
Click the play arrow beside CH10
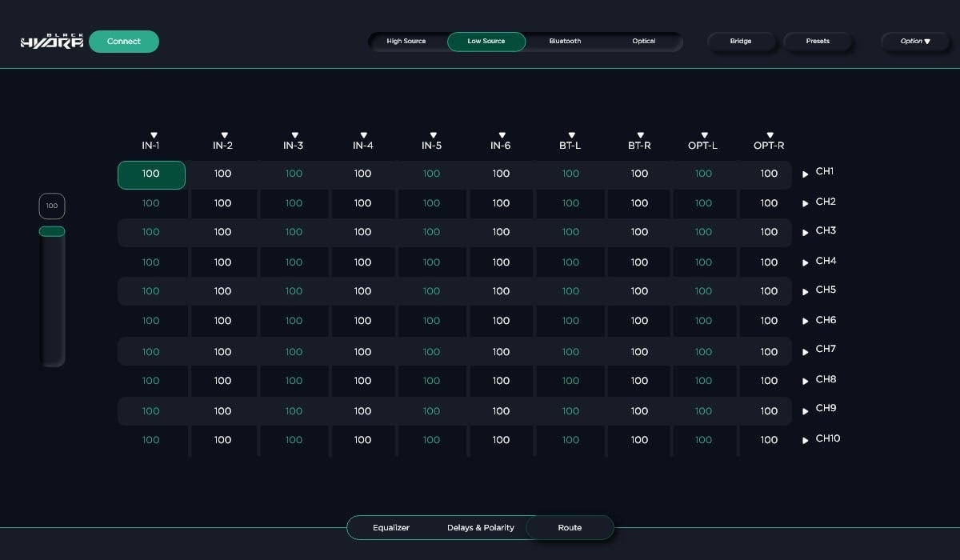[806, 441]
